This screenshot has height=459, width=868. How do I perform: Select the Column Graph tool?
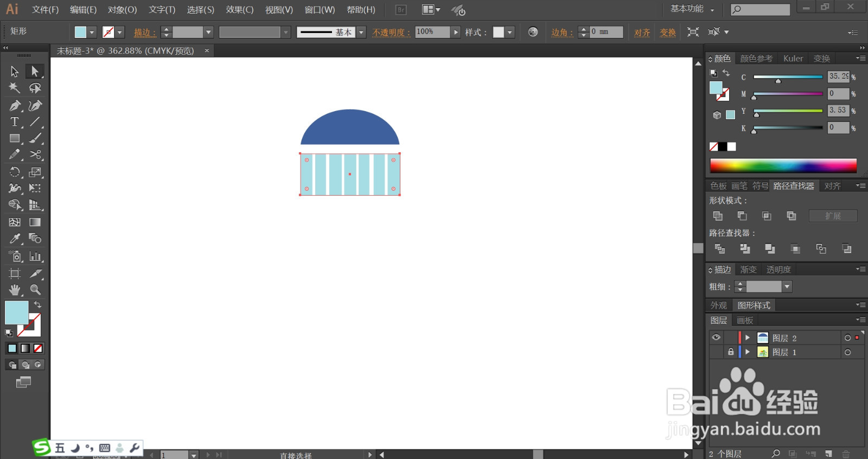(35, 256)
